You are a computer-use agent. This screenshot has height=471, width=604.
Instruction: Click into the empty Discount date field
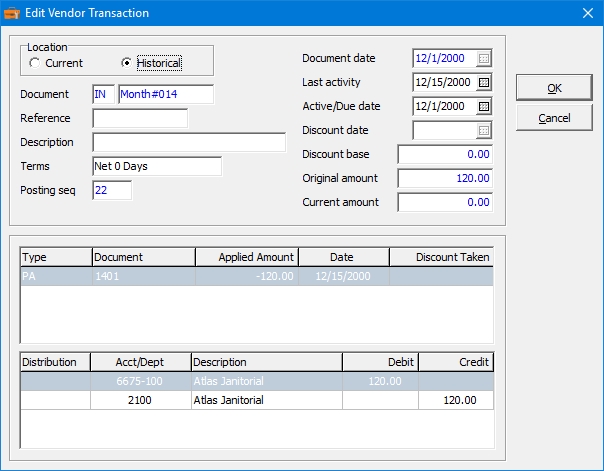[x=445, y=131]
